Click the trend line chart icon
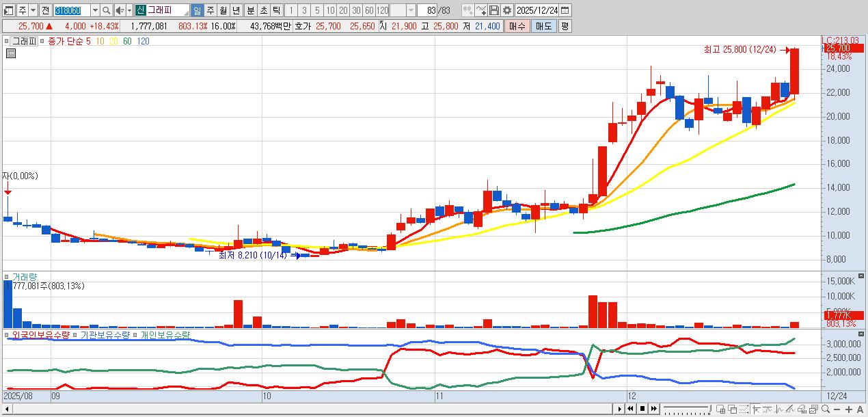This screenshot has height=417, width=868. [768, 409]
